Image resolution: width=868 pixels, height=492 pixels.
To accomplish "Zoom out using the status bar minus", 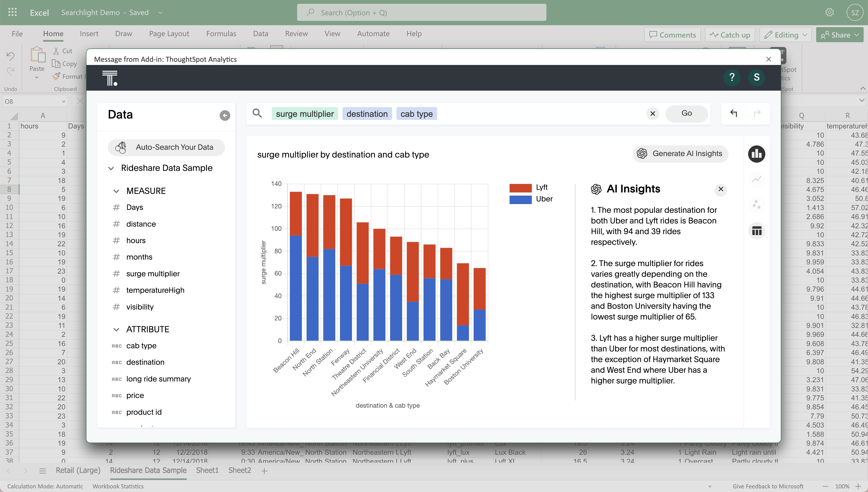I will 825,486.
